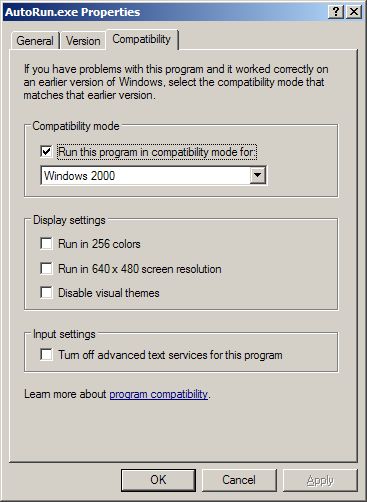Toggle Turn off advanced text services checkbox

click(46, 355)
